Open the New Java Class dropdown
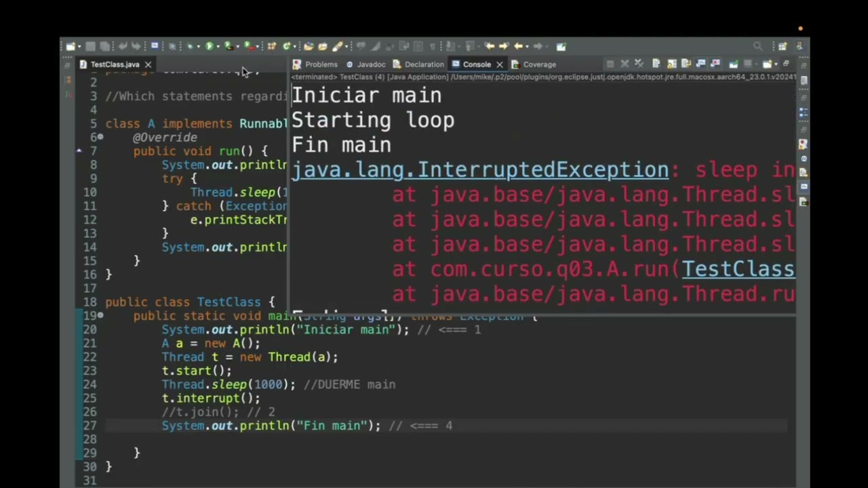The image size is (868, 488). point(294,47)
